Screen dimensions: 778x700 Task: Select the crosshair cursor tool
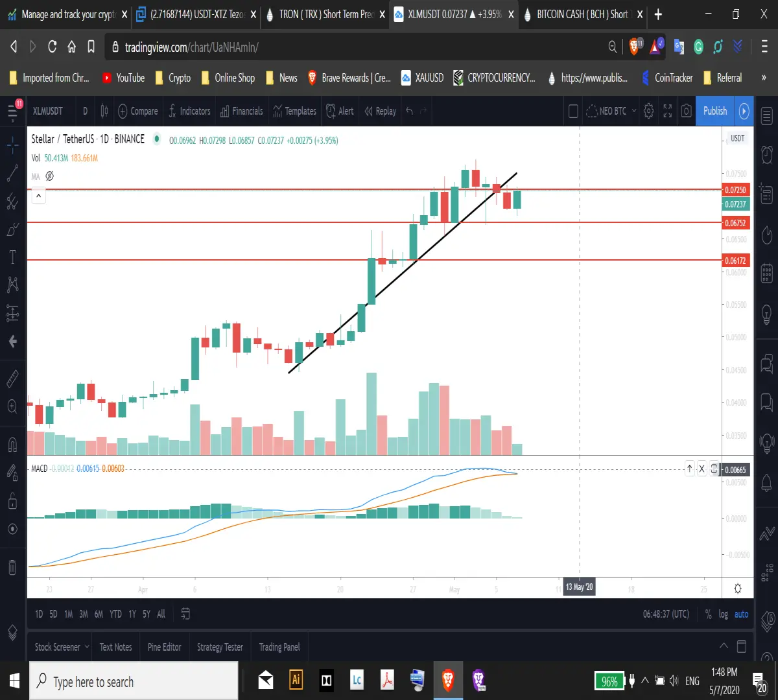pos(12,145)
